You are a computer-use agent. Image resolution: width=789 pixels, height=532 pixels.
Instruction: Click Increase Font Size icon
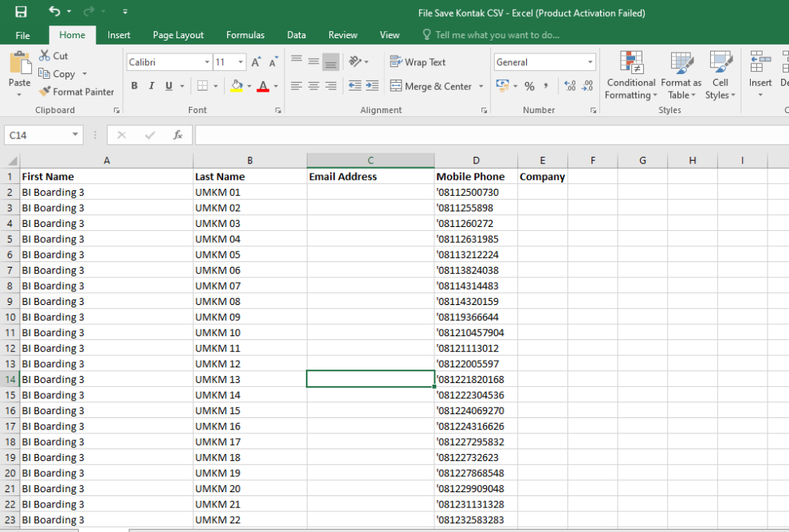(x=256, y=62)
